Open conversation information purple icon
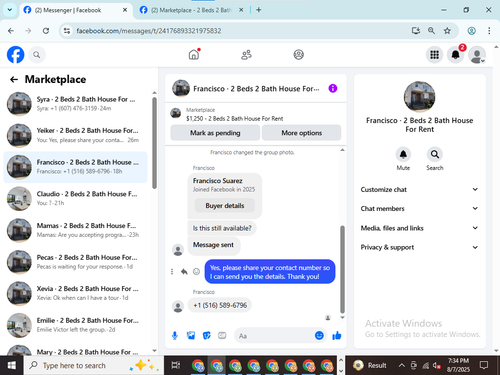500x375 pixels. 333,88
